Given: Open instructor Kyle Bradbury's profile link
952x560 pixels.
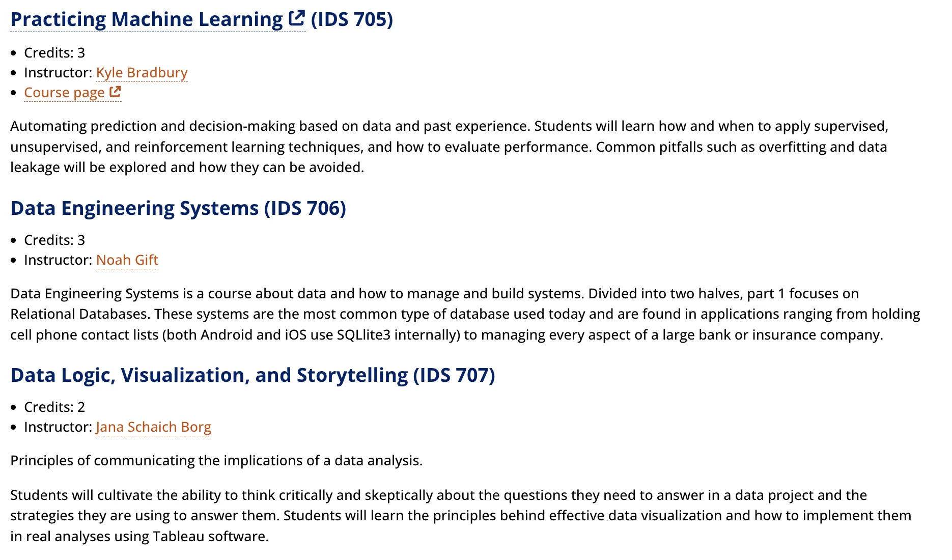Looking at the screenshot, I should point(142,73).
